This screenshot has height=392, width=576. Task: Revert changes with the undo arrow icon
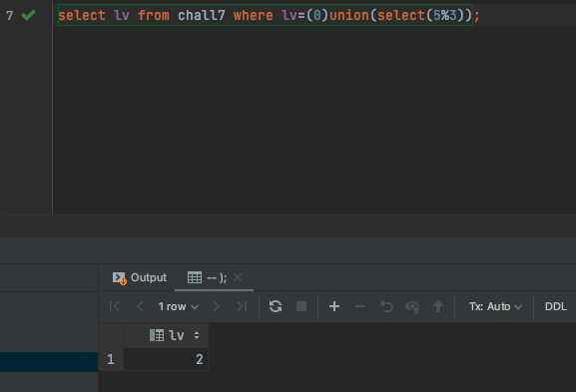pyautogui.click(x=386, y=306)
